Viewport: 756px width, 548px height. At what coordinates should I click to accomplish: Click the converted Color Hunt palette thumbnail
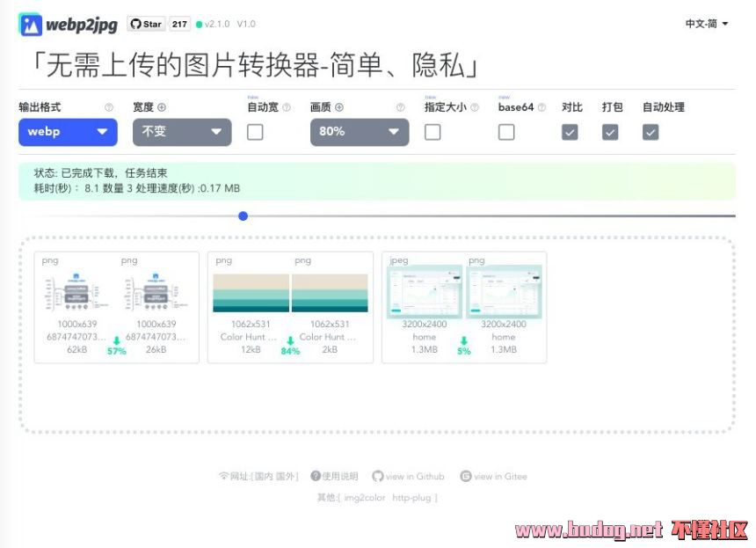330,292
